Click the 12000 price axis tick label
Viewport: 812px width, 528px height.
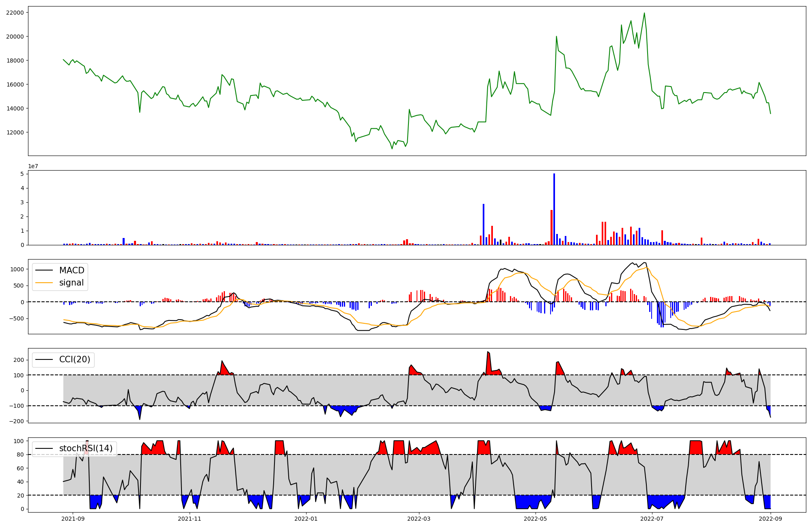tap(15, 132)
